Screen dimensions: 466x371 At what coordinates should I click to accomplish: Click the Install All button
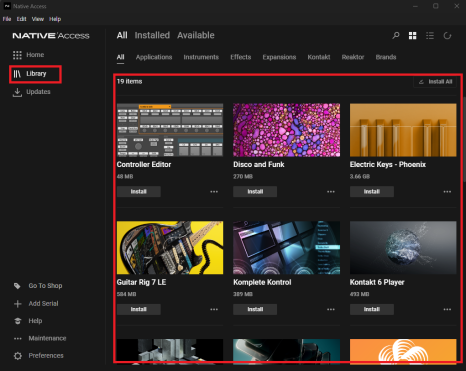[435, 82]
